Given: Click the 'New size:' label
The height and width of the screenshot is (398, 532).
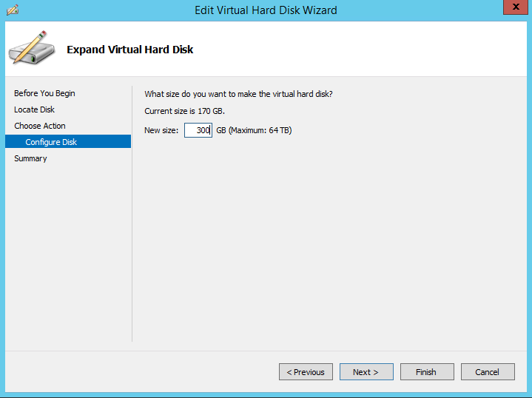Looking at the screenshot, I should click(161, 130).
